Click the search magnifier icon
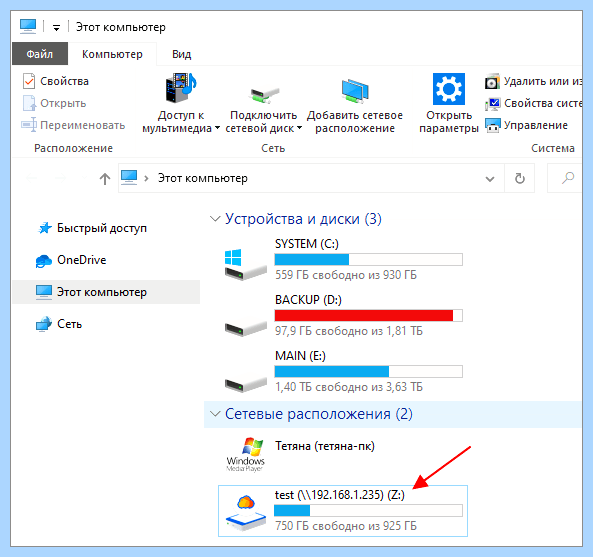This screenshot has width=593, height=557. point(568,178)
